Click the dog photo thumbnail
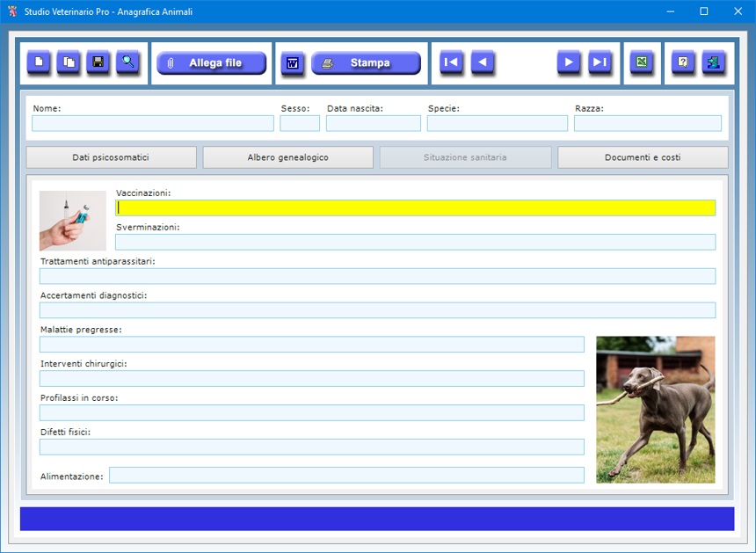The width and height of the screenshot is (756, 553). point(656,410)
